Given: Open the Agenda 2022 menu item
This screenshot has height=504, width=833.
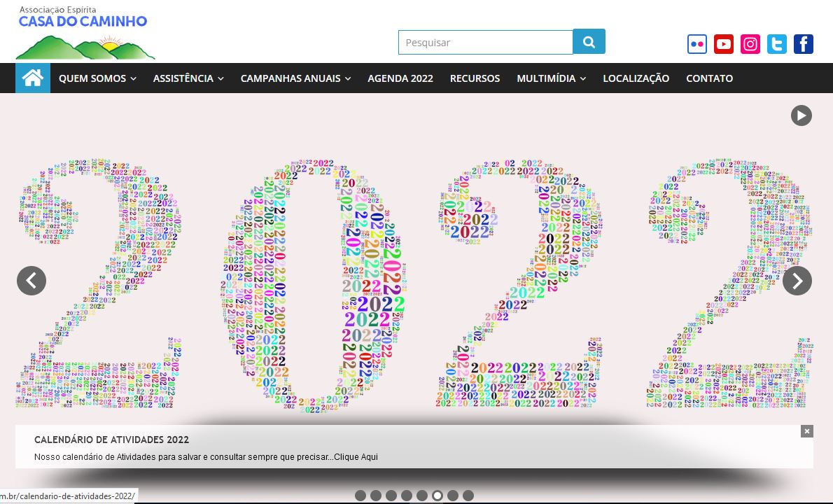Looking at the screenshot, I should [x=400, y=78].
